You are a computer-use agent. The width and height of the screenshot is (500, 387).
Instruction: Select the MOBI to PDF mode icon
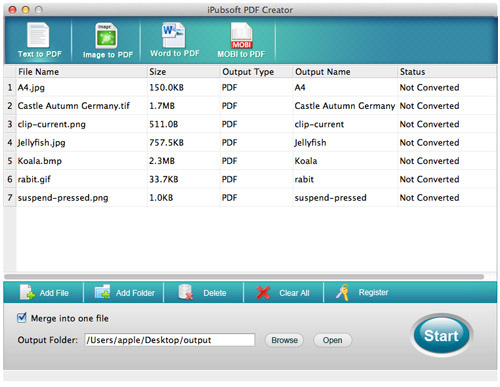pos(241,36)
